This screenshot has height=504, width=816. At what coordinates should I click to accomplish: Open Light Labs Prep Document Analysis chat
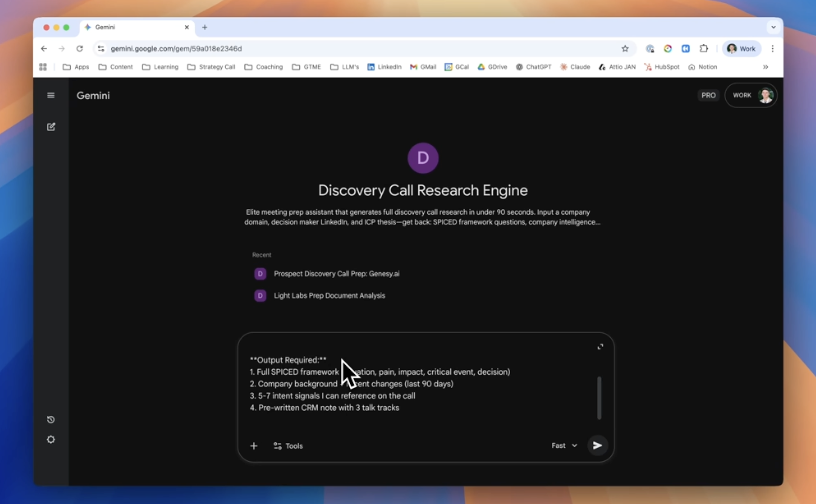[329, 296]
